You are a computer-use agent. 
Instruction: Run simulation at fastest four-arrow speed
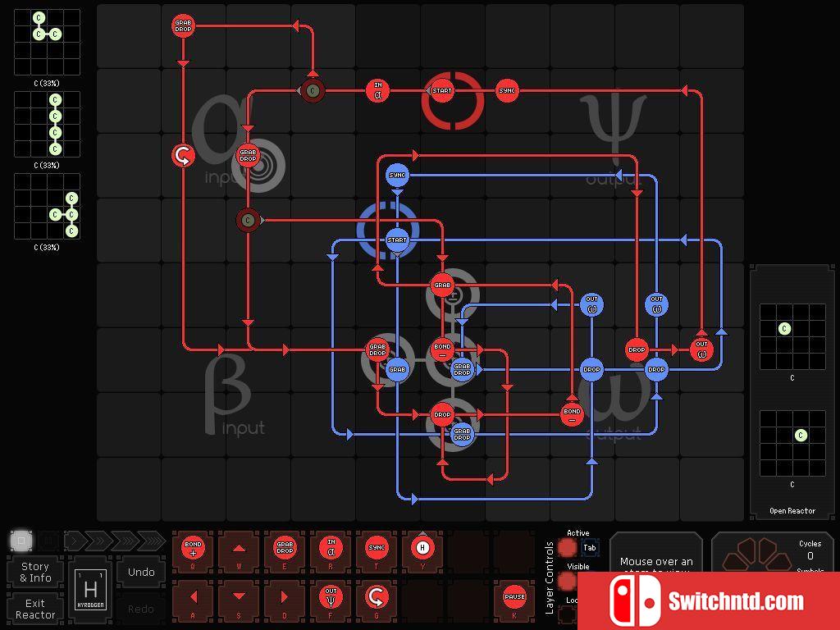(151, 541)
